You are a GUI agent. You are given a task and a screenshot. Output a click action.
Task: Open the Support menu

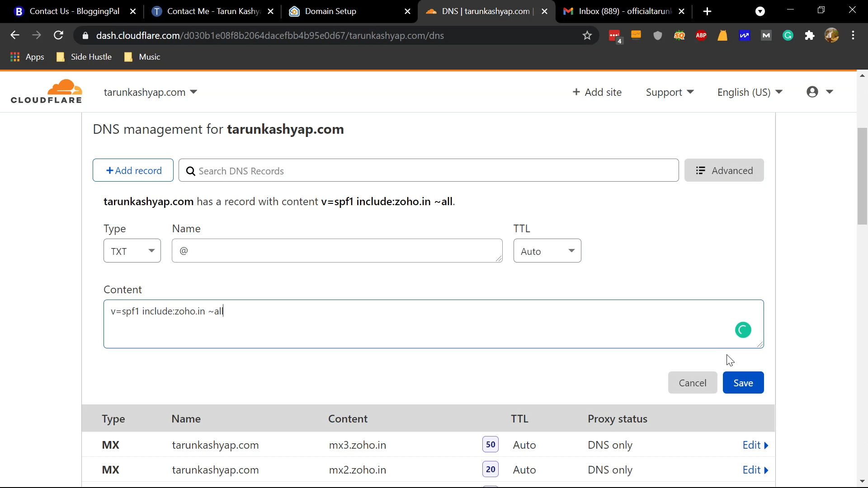(670, 92)
